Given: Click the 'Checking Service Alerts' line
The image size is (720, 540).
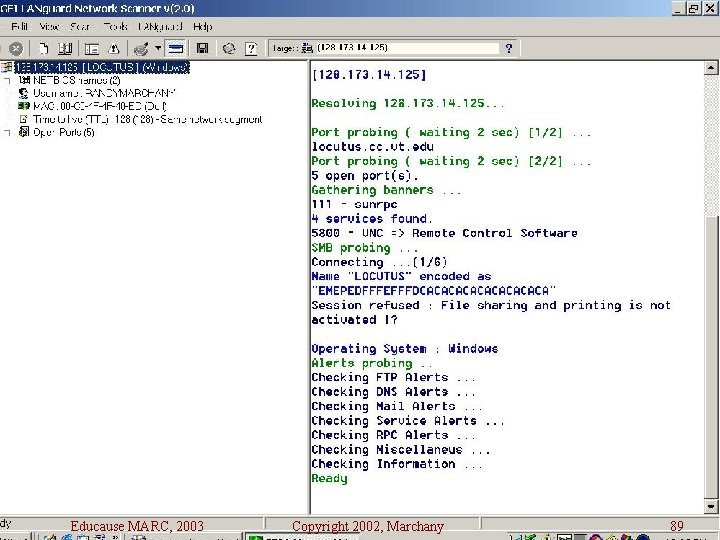Looking at the screenshot, I should point(408,421).
